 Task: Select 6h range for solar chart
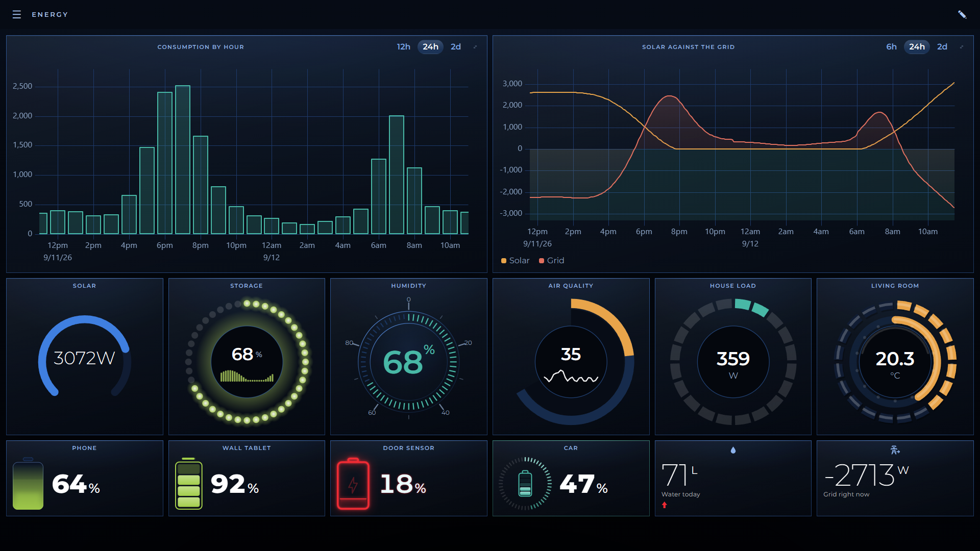pos(891,47)
